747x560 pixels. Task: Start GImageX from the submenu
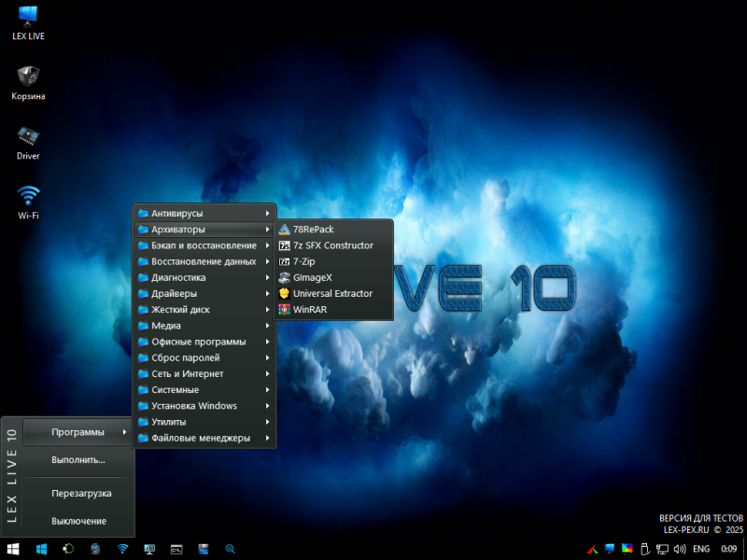(x=312, y=277)
